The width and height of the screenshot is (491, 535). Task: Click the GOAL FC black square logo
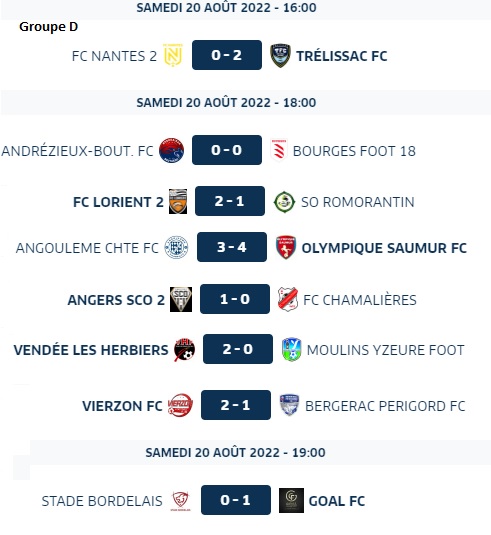[x=291, y=501]
